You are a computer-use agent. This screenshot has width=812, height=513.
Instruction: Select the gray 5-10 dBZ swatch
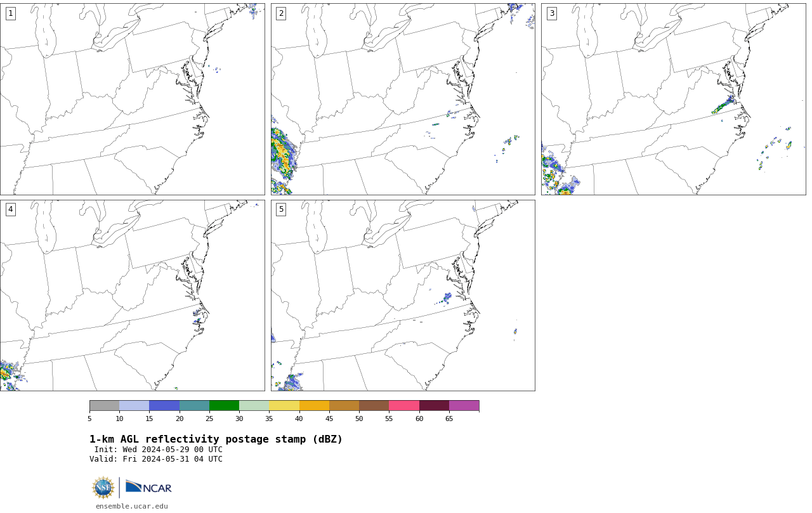click(104, 406)
